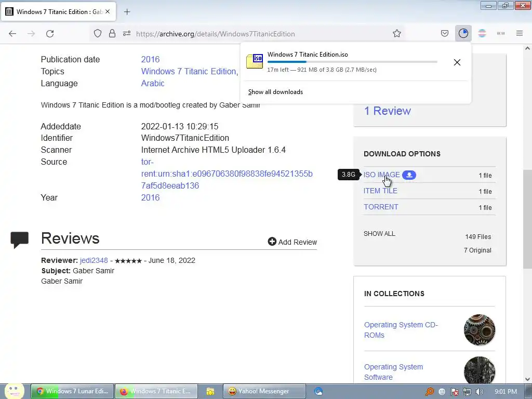The width and height of the screenshot is (532, 399).
Task: Click the site security padlock icon
Action: pos(112,34)
